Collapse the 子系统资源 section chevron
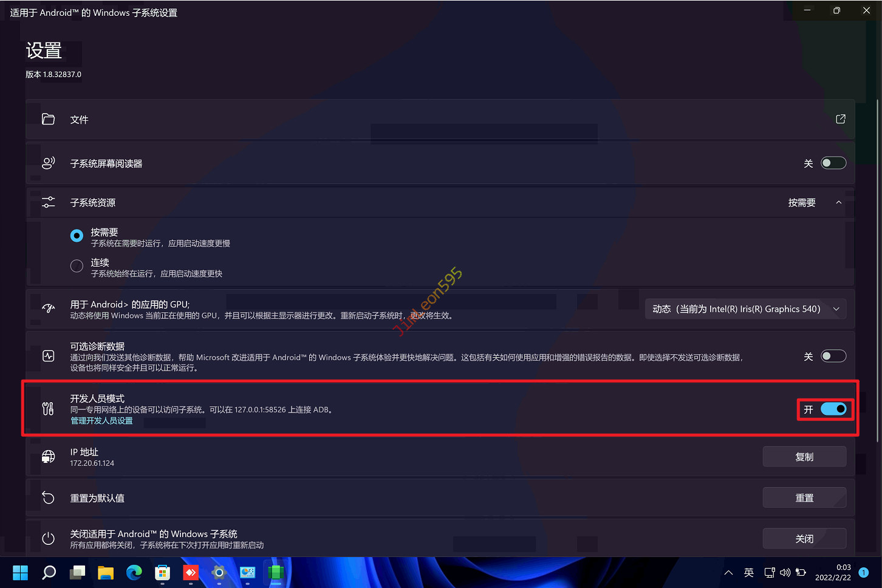Screen dimensions: 882x588 pos(838,202)
